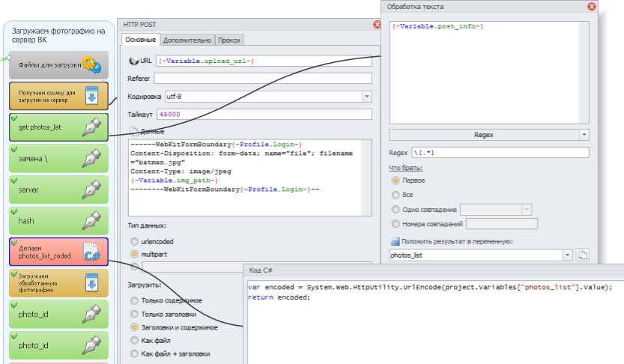Click download icon on Получаем ссылку block
The height and width of the screenshot is (364, 624).
pos(91,96)
